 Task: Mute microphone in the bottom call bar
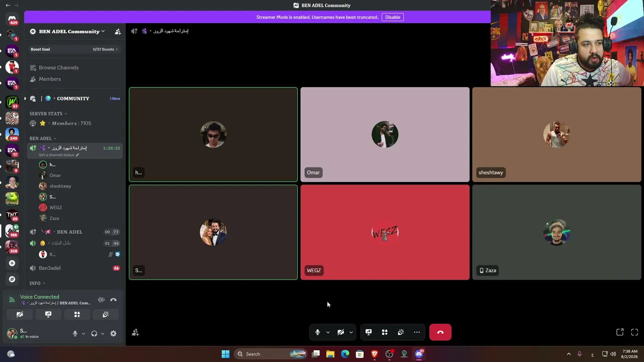[x=317, y=332]
